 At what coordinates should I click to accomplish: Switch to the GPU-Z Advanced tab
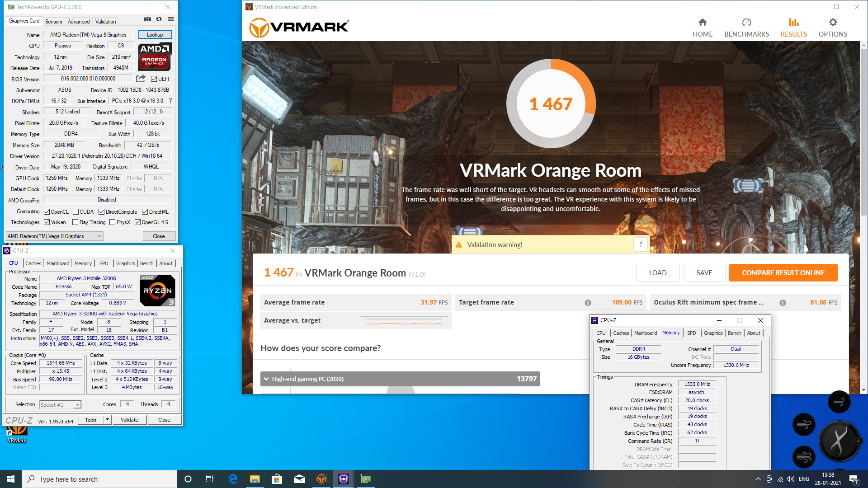pyautogui.click(x=79, y=21)
